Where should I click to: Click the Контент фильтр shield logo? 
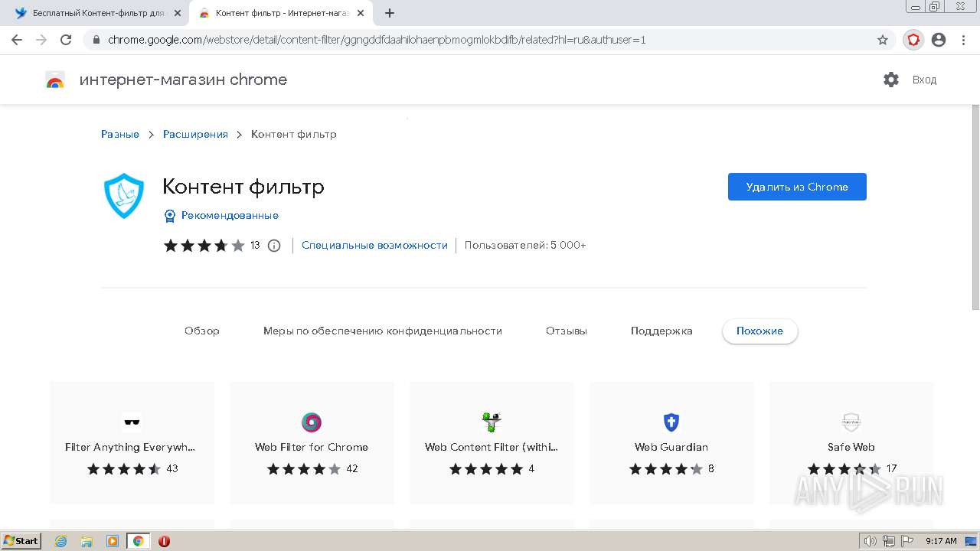click(123, 196)
